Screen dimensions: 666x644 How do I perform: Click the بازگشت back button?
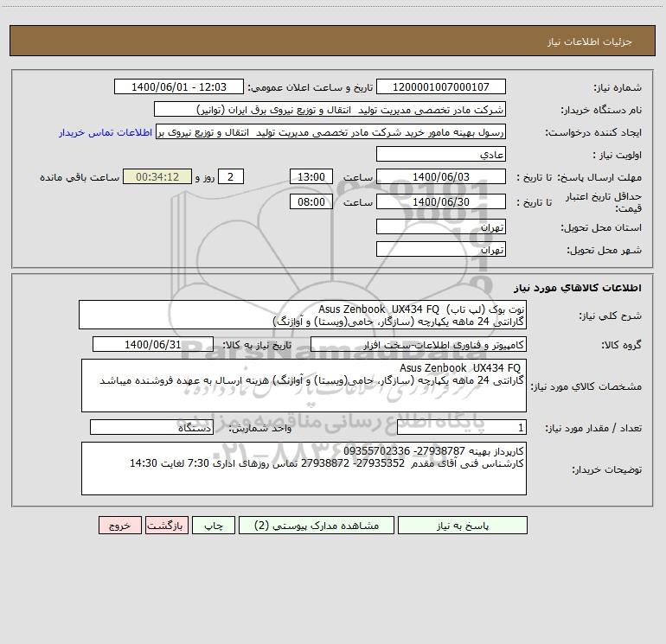pos(166,526)
